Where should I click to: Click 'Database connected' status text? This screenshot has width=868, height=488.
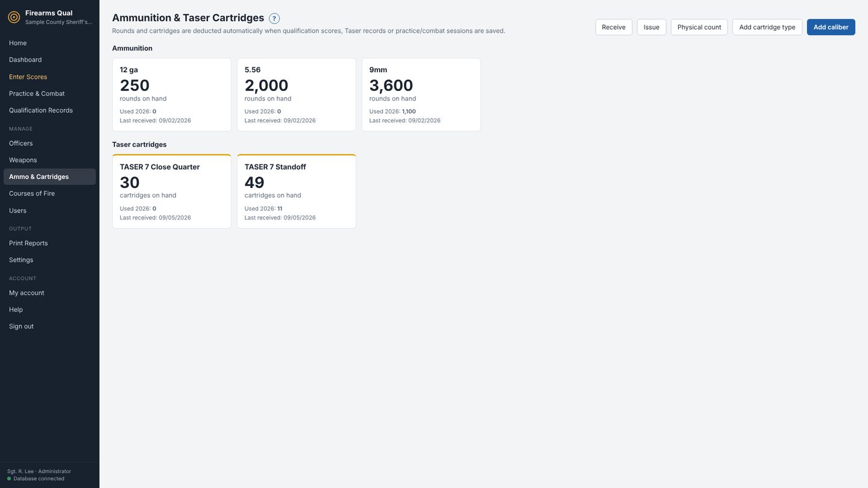click(x=39, y=479)
